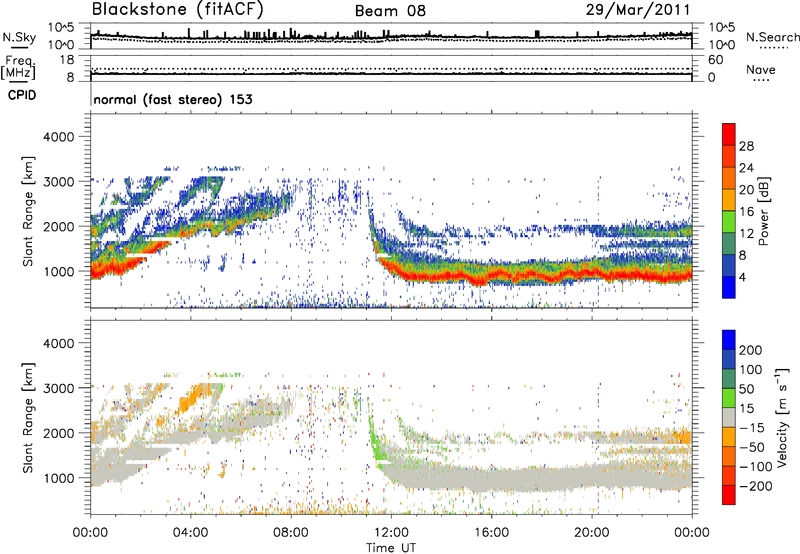The height and width of the screenshot is (554, 800).
Task: Click the date '29/Mar/2011'
Action: [x=638, y=9]
